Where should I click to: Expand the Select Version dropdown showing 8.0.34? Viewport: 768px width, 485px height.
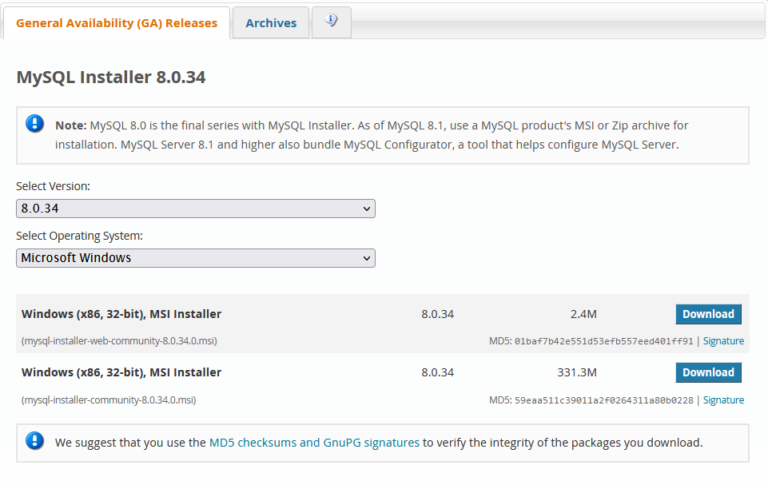pyautogui.click(x=196, y=208)
